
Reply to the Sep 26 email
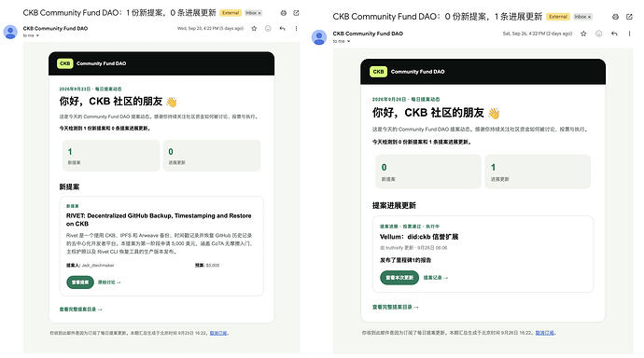(x=614, y=34)
